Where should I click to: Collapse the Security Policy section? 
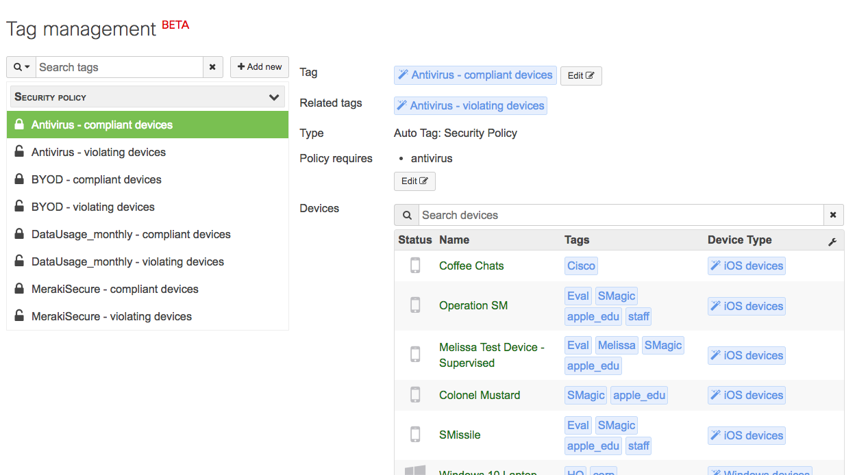point(273,97)
